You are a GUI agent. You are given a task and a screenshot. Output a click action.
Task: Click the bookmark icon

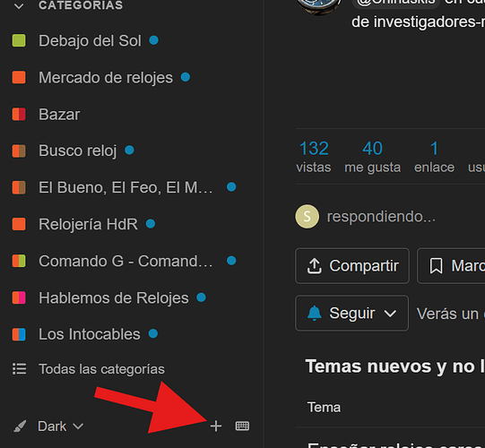point(436,266)
